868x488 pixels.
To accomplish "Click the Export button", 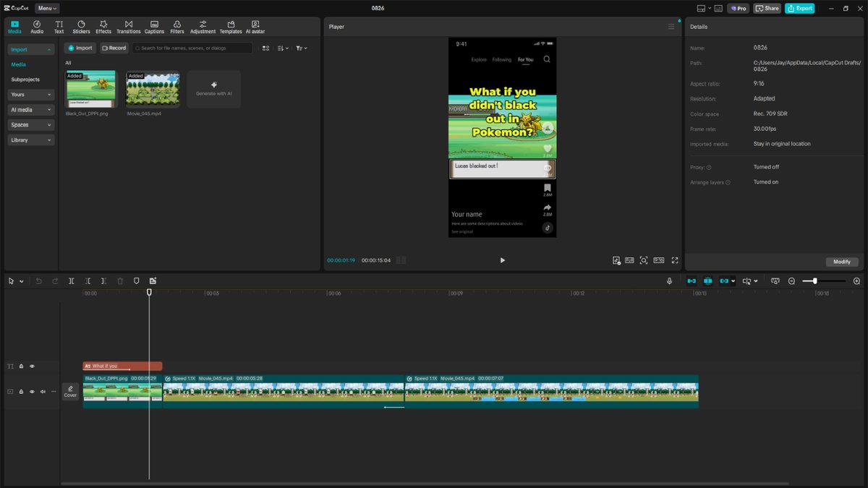I will (799, 8).
